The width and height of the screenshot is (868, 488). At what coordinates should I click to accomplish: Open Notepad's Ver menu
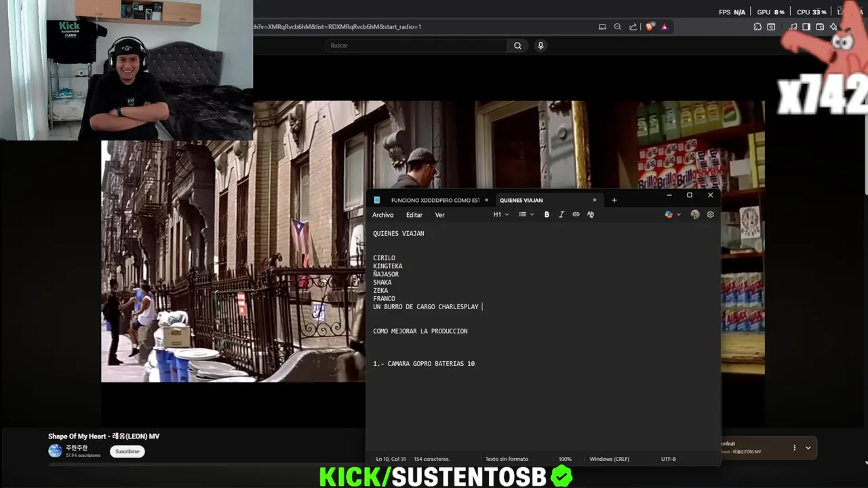point(439,215)
